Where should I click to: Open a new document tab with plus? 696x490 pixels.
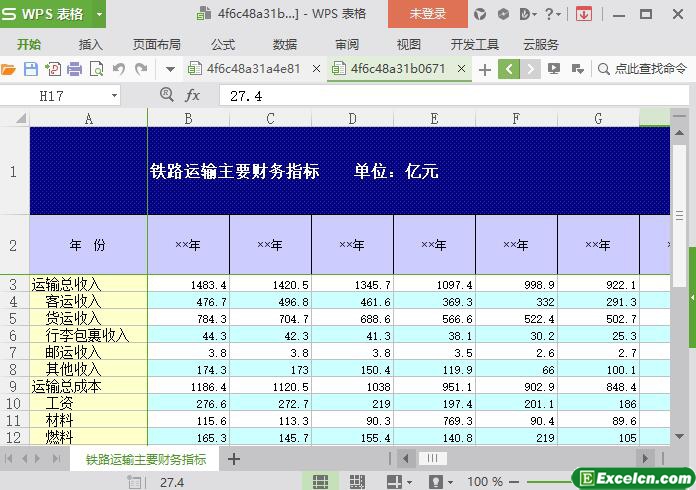click(x=485, y=69)
